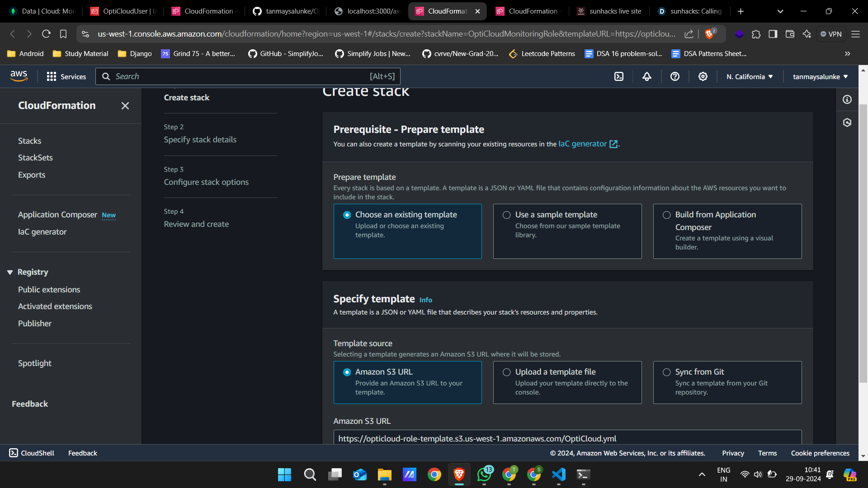This screenshot has width=868, height=488.
Task: Open the AWS support help icon
Action: (675, 76)
